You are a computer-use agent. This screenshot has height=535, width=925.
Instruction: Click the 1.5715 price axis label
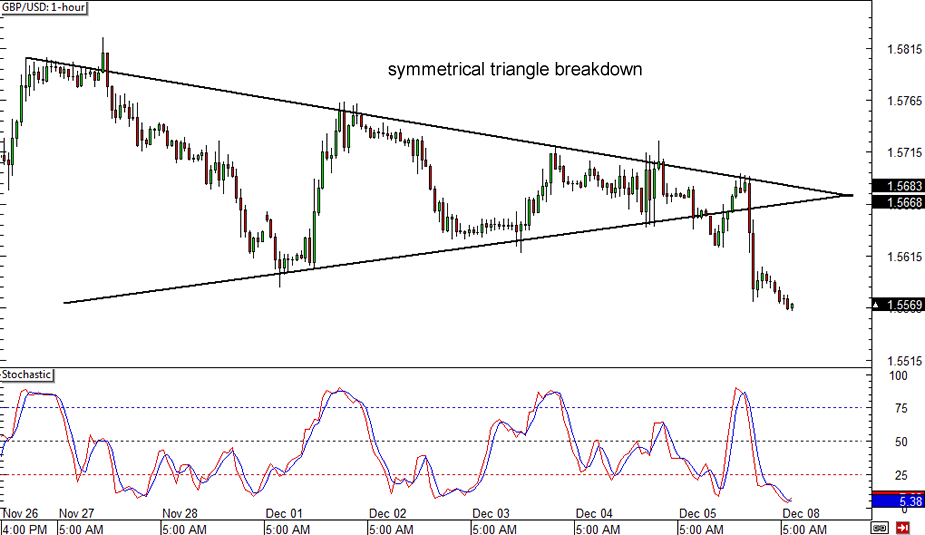[x=904, y=153]
